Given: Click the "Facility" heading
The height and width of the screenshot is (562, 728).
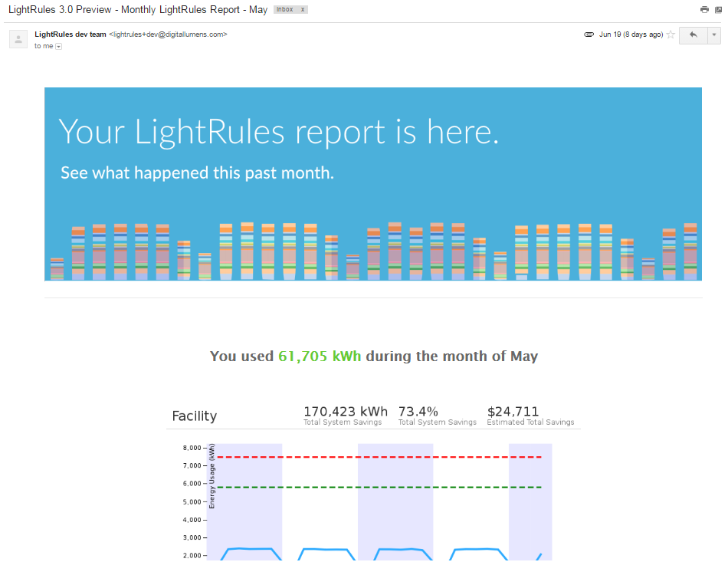Looking at the screenshot, I should [x=194, y=416].
